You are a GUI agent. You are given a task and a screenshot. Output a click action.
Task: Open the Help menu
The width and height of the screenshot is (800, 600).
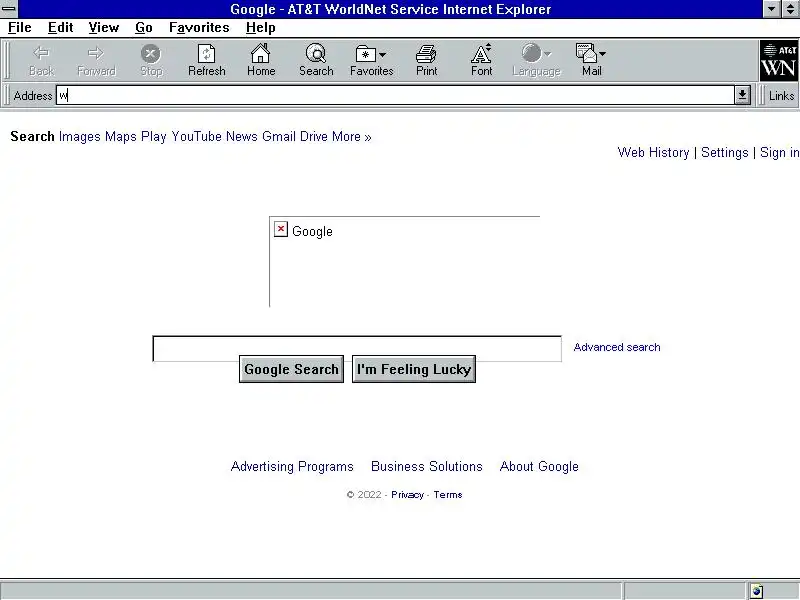click(x=260, y=28)
